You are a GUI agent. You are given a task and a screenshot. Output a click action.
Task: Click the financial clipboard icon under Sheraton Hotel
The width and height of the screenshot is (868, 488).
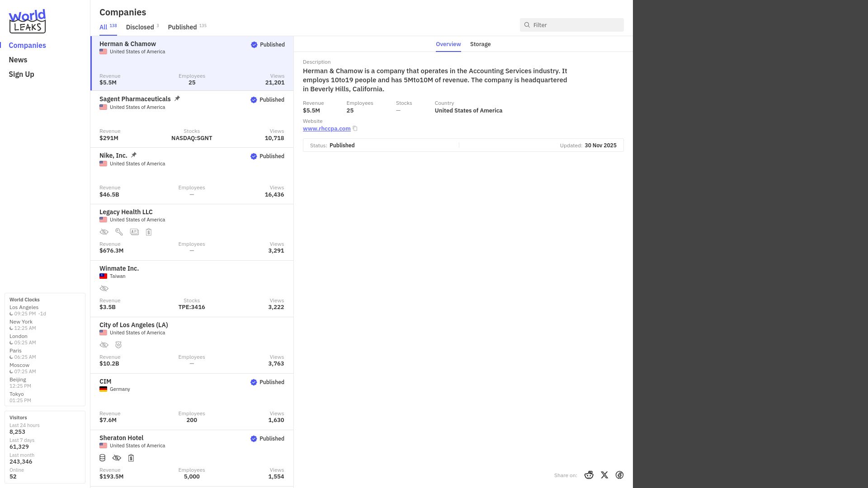[131, 458]
